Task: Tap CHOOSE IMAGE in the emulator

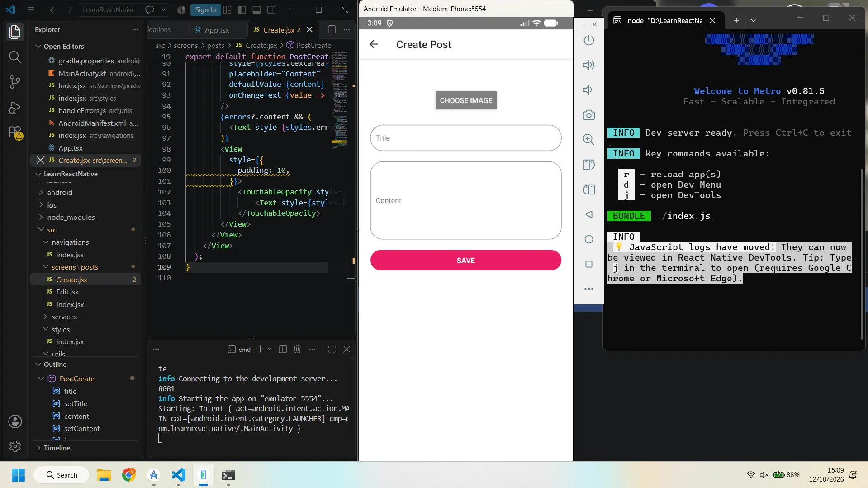Action: tap(465, 100)
